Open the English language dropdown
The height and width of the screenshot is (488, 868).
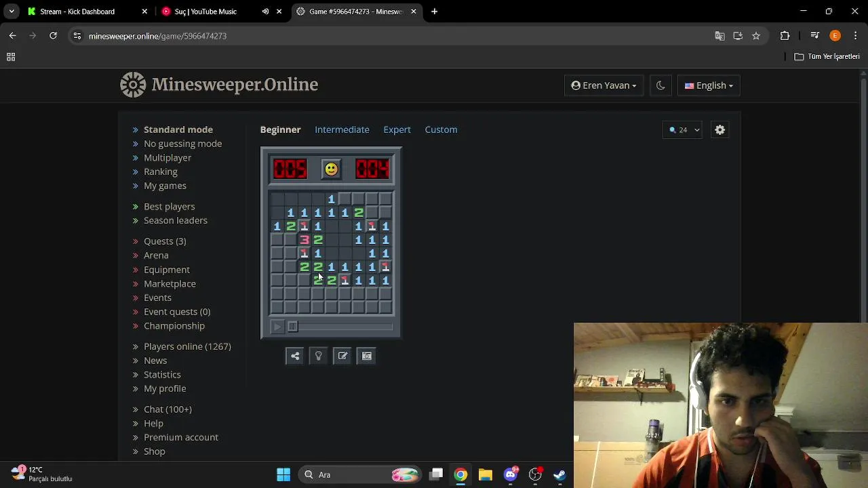point(709,85)
